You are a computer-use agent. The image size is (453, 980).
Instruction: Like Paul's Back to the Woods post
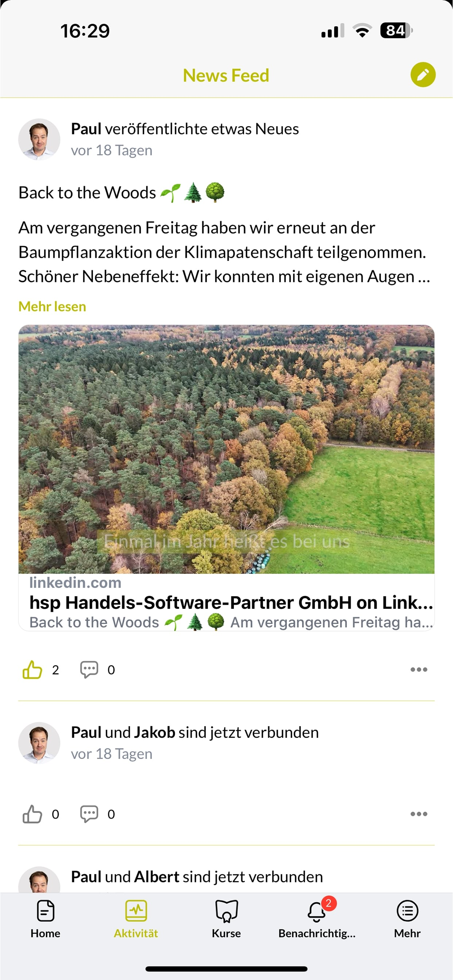point(32,669)
